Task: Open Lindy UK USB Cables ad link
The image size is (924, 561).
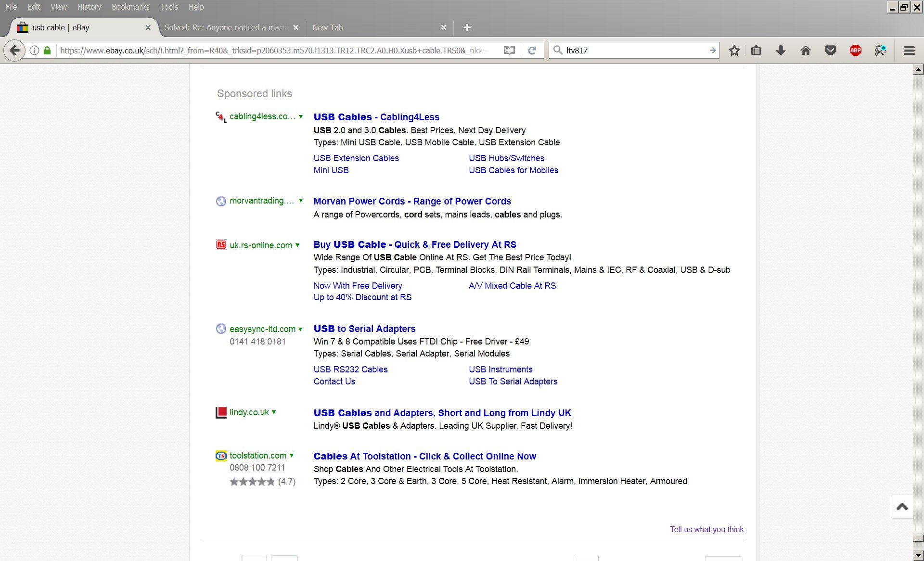Action: pos(442,413)
